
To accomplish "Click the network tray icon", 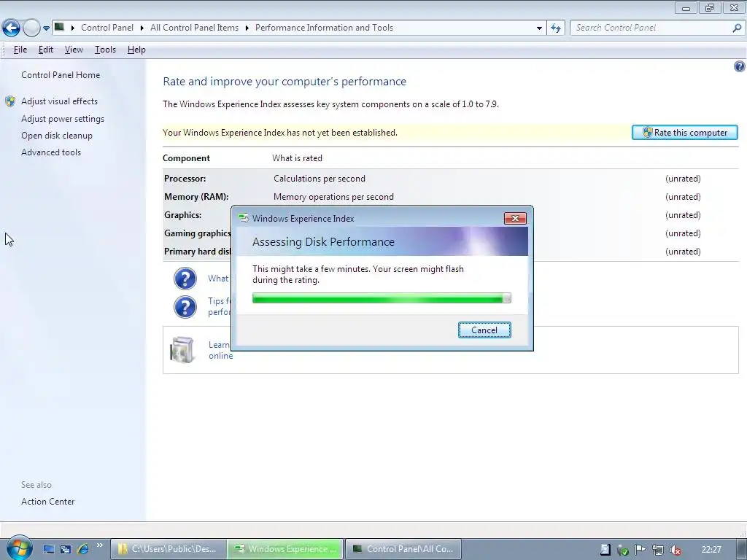I will (657, 550).
